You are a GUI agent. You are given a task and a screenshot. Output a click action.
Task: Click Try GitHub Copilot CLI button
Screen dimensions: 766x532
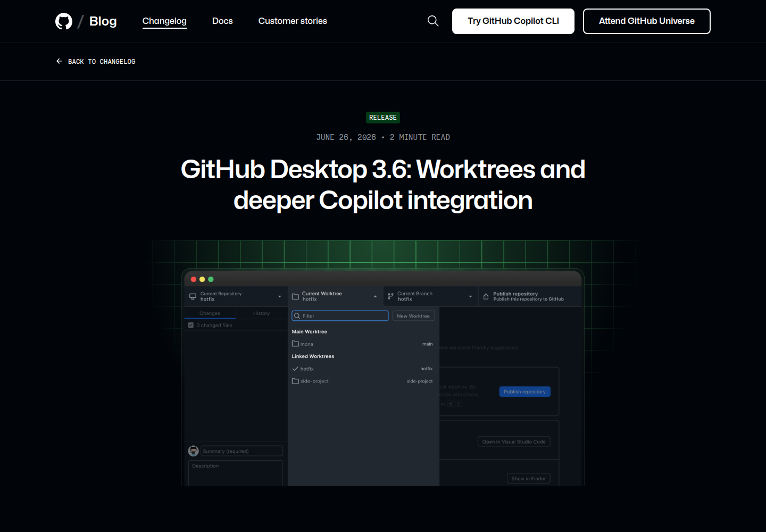click(513, 21)
